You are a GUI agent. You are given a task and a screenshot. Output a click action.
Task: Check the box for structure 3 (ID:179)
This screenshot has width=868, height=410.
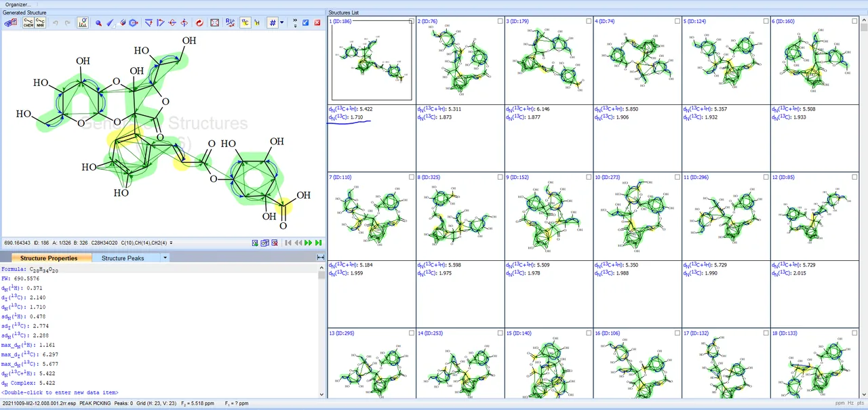589,22
